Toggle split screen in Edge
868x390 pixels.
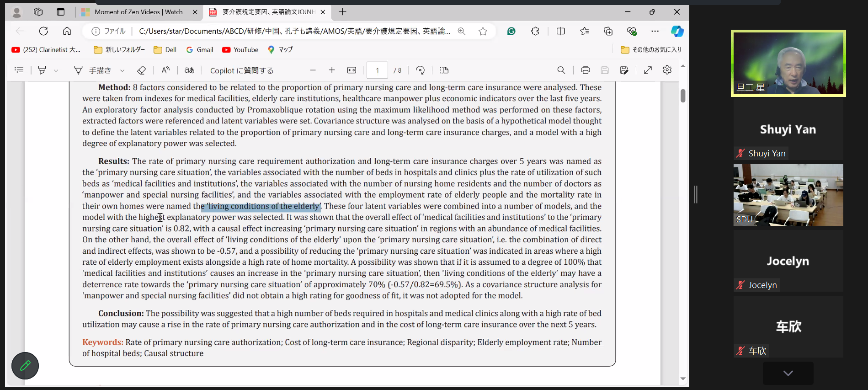pyautogui.click(x=561, y=31)
